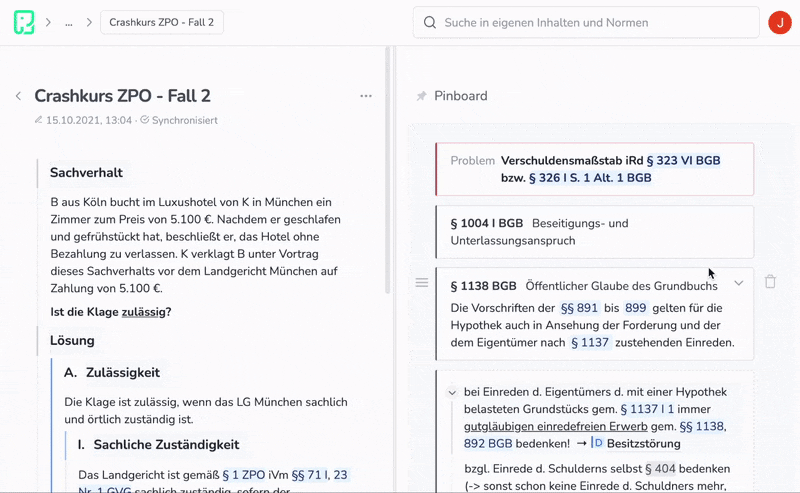The image size is (800, 493).
Task: Expand the breadcrumb ellipsis
Action: [x=69, y=23]
